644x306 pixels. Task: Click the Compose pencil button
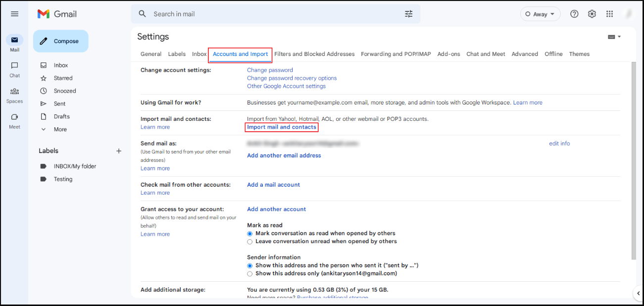coord(60,41)
